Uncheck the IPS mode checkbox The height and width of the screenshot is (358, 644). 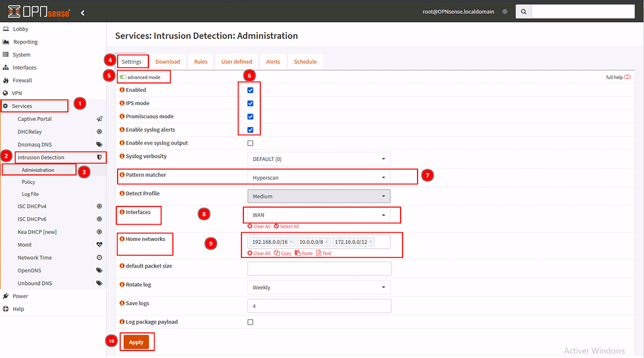250,103
